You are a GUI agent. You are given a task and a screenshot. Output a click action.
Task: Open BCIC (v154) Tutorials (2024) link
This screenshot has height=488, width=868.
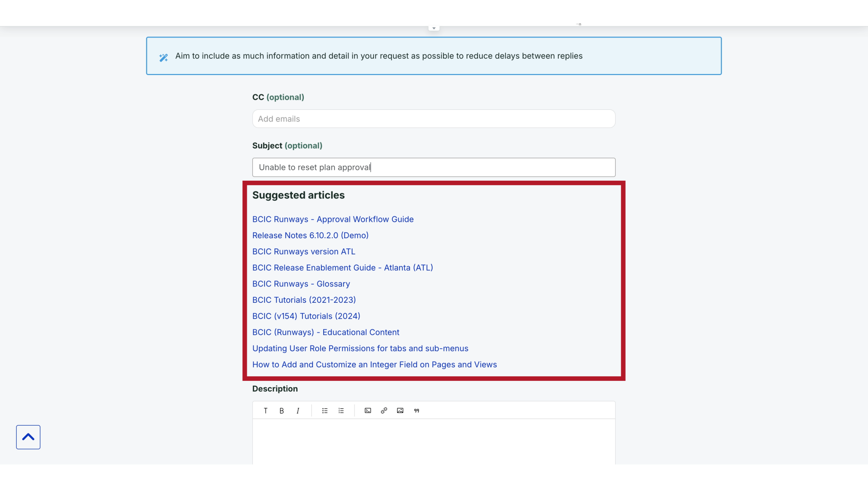click(x=306, y=316)
